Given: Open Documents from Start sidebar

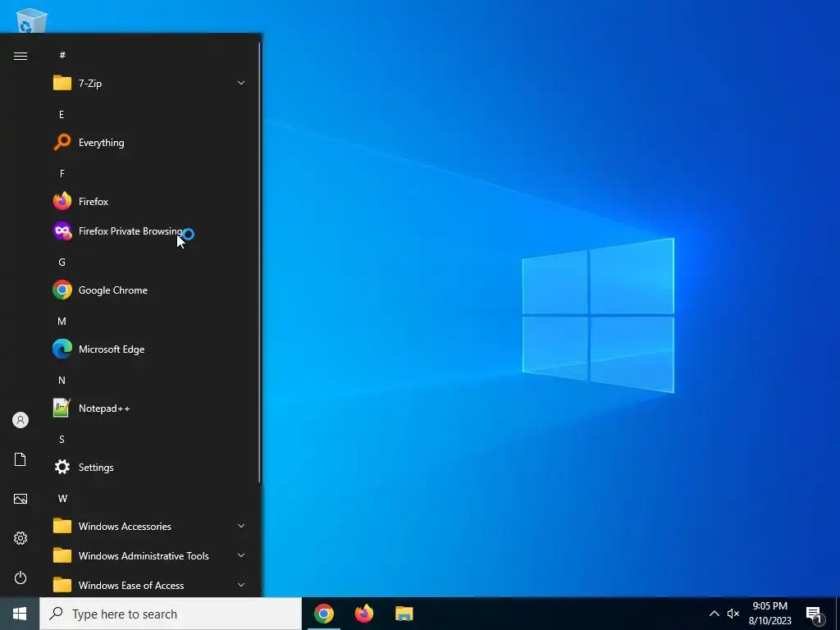Looking at the screenshot, I should click(21, 459).
